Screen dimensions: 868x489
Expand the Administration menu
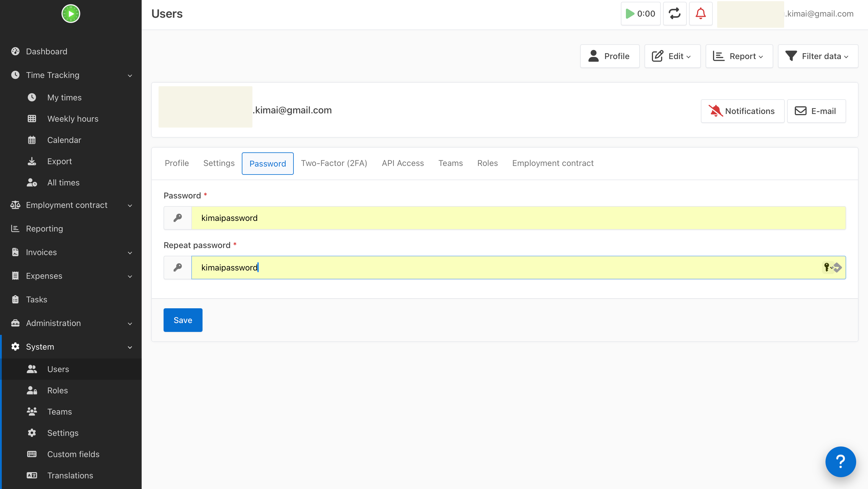(71, 323)
